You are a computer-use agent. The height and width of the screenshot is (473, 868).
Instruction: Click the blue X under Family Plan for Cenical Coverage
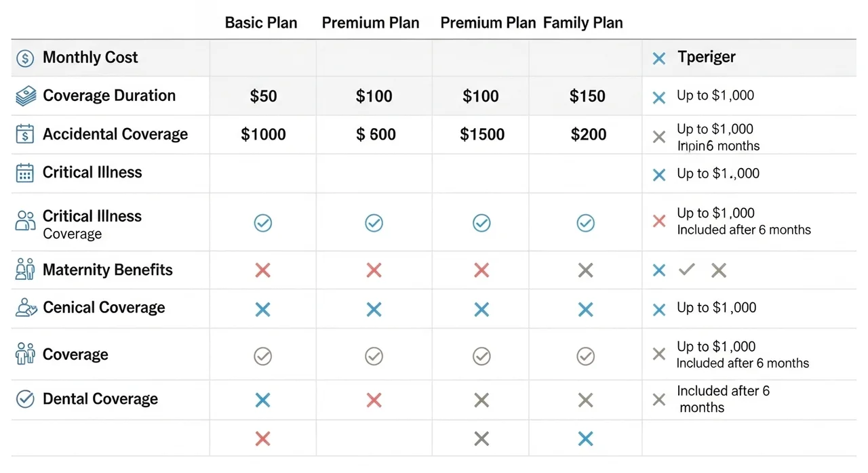tap(585, 310)
